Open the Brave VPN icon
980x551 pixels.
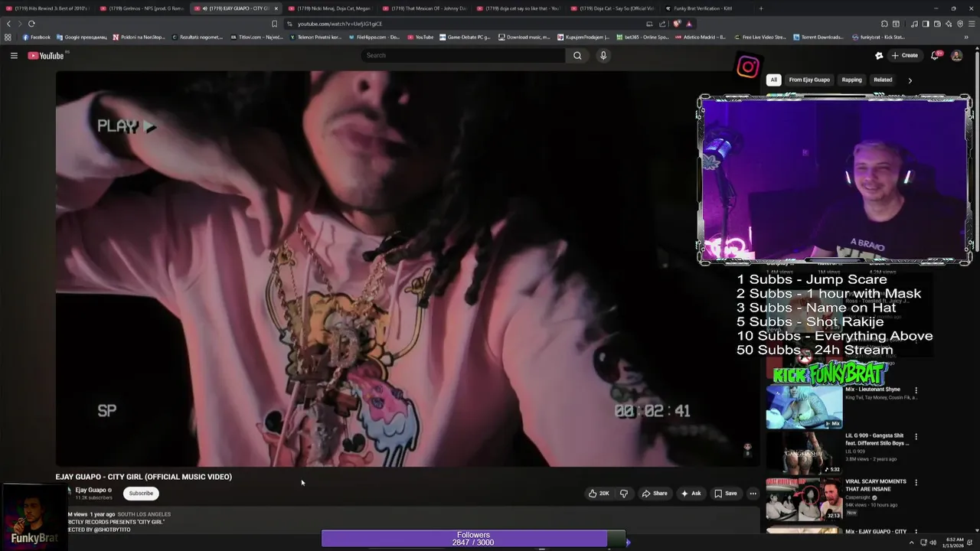click(960, 24)
